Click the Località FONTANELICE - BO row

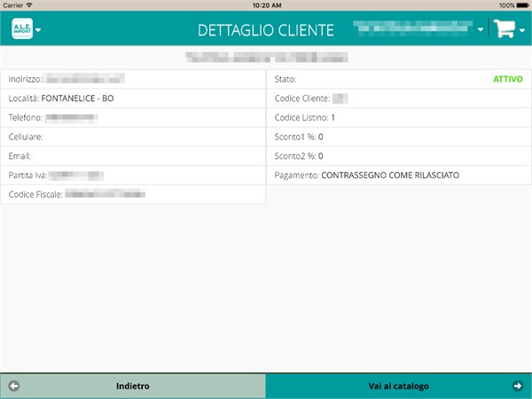(133, 98)
